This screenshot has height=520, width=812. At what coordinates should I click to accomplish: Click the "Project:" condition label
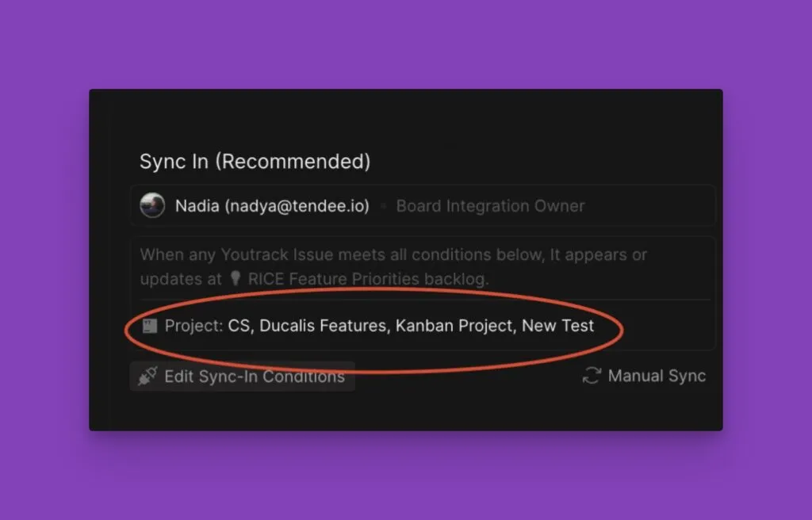pos(193,326)
